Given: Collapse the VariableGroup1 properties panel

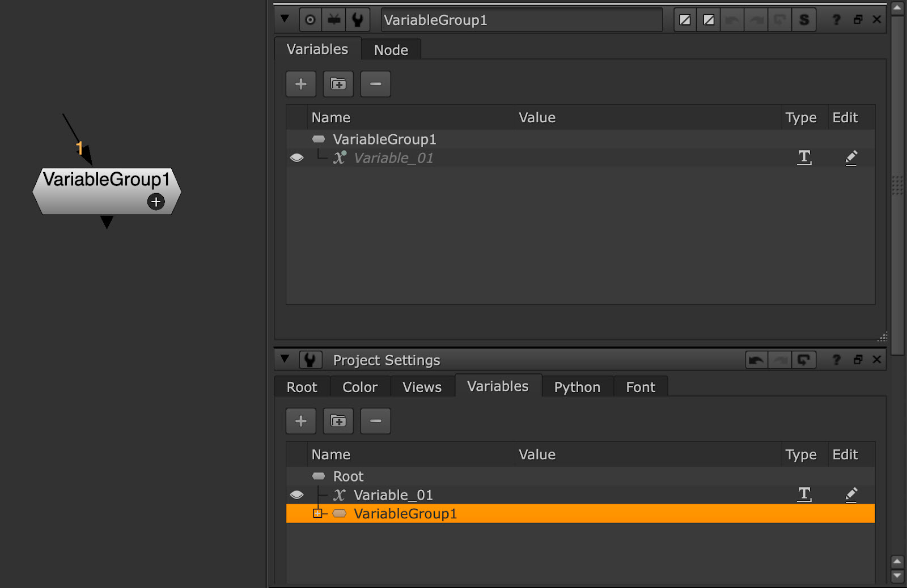Looking at the screenshot, I should coord(285,19).
